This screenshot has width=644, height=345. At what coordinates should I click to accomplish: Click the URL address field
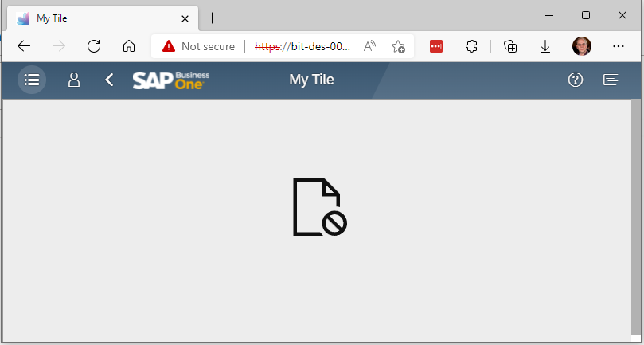(302, 46)
